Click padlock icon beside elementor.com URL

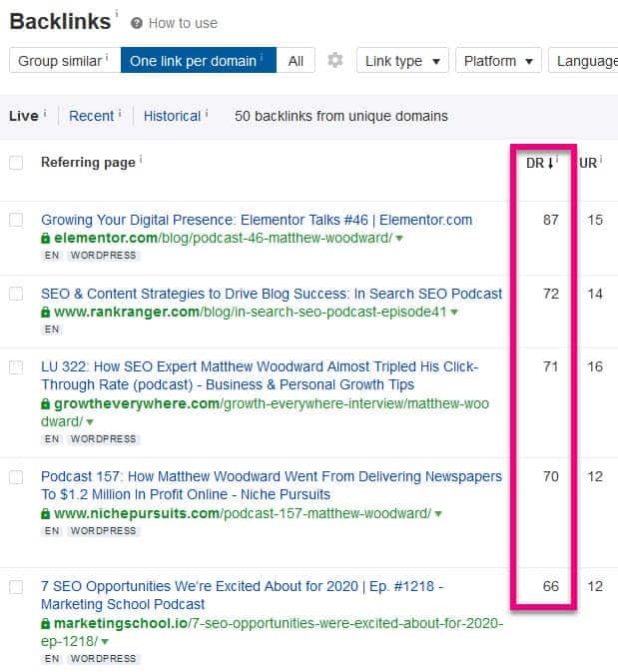coord(46,238)
